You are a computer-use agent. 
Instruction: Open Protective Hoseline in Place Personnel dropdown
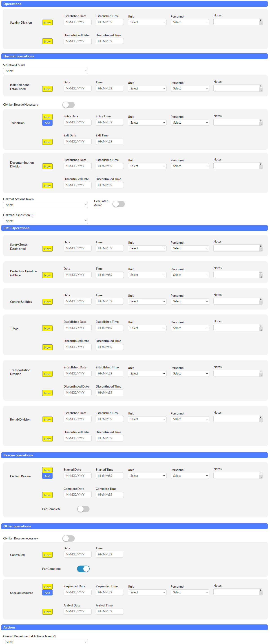(190, 275)
